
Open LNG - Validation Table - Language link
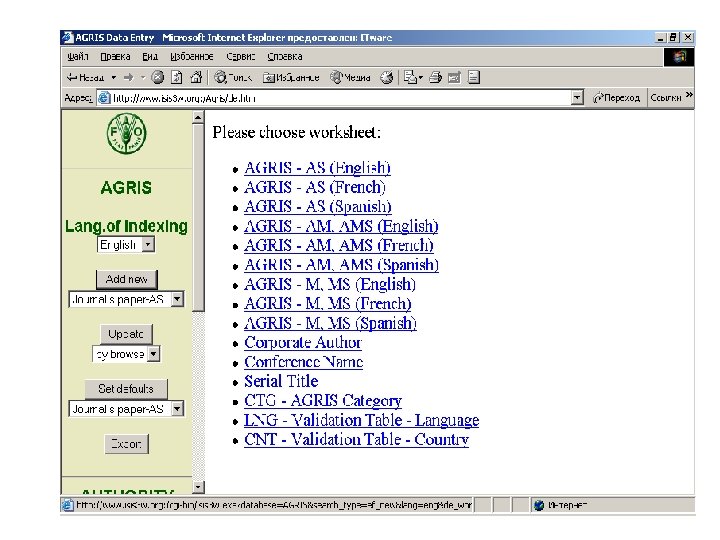coord(361,420)
